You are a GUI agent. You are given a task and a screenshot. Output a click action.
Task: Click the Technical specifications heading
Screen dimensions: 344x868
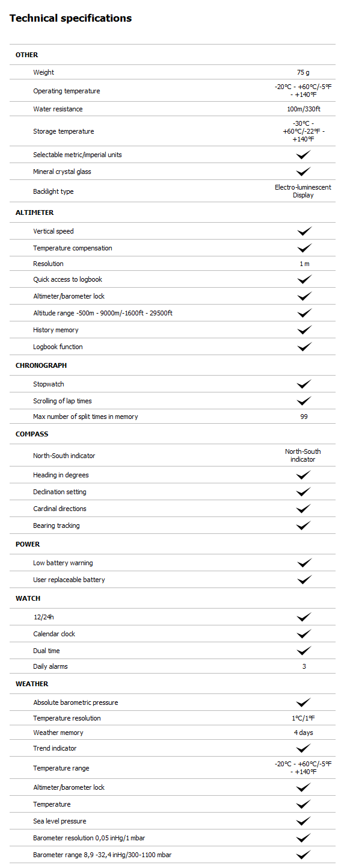(x=70, y=18)
